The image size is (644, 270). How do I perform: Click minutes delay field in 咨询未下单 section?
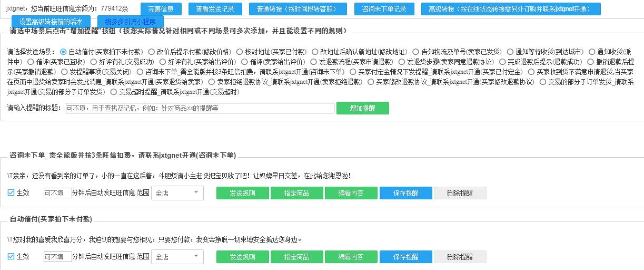[57, 193]
